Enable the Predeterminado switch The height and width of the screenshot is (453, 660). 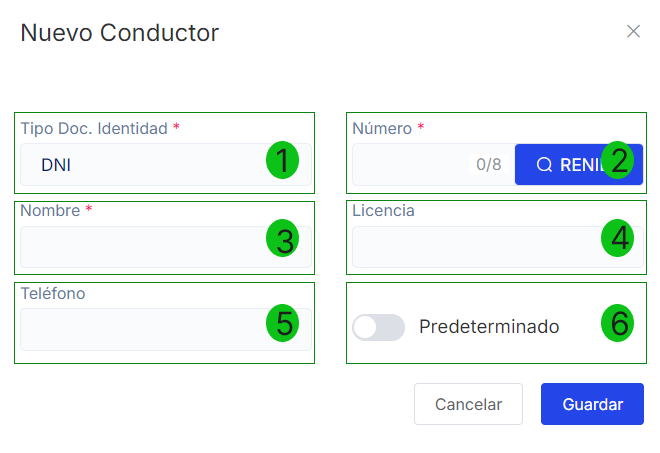coord(379,327)
